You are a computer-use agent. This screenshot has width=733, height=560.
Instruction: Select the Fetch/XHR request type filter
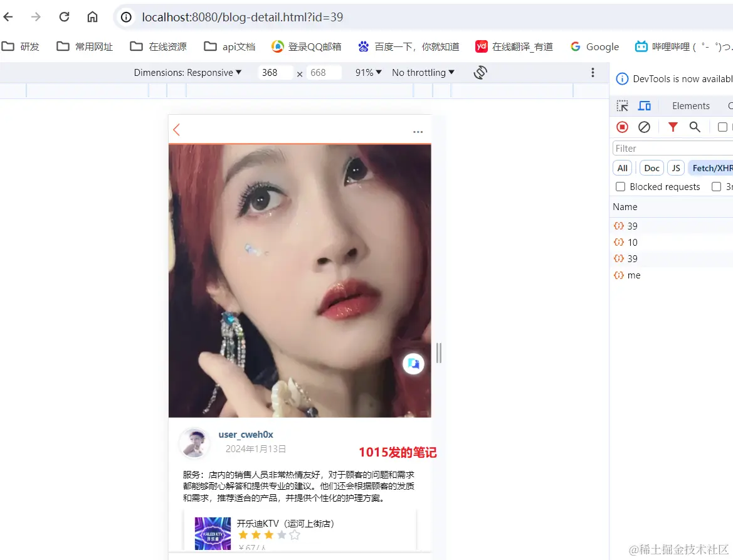pos(712,168)
